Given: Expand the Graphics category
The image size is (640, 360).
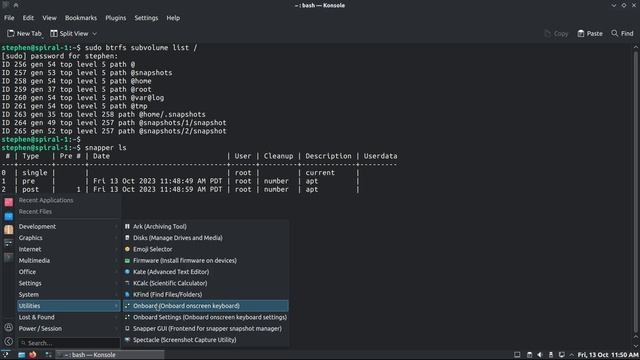Looking at the screenshot, I should pos(69,238).
